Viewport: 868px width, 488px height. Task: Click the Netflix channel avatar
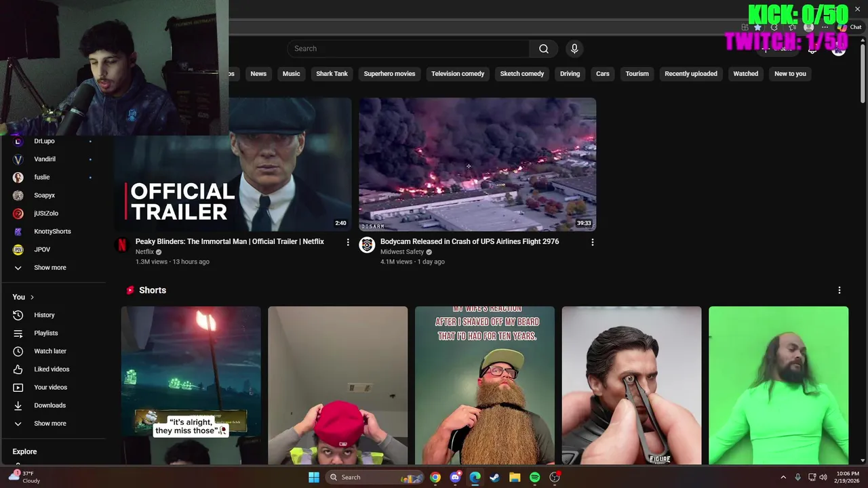(122, 245)
